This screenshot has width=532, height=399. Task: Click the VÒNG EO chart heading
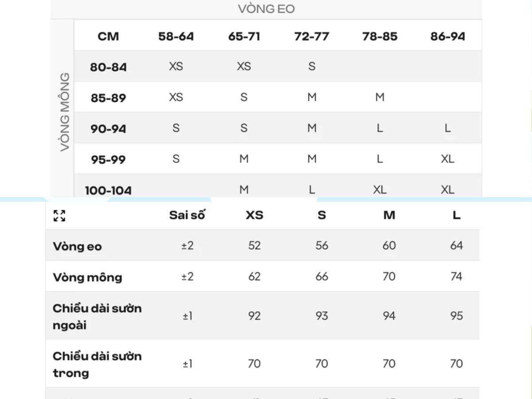pos(266,9)
